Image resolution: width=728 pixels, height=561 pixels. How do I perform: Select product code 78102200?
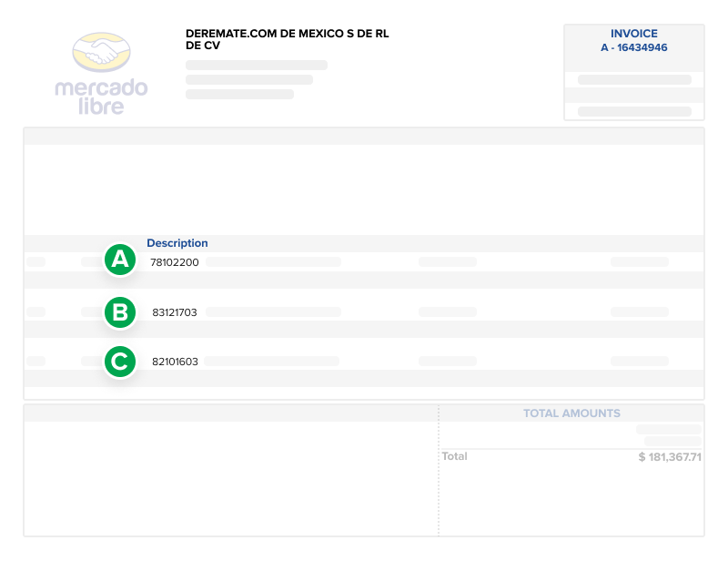pos(175,262)
